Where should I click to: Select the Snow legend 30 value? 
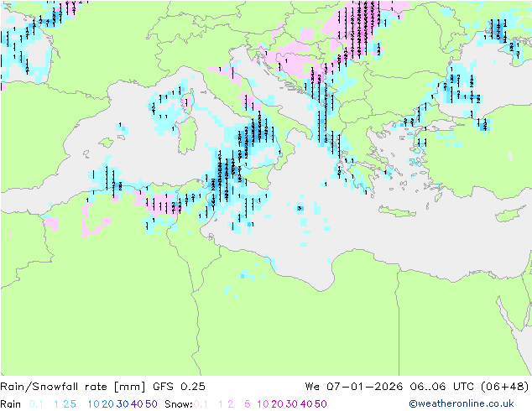pyautogui.click(x=292, y=404)
